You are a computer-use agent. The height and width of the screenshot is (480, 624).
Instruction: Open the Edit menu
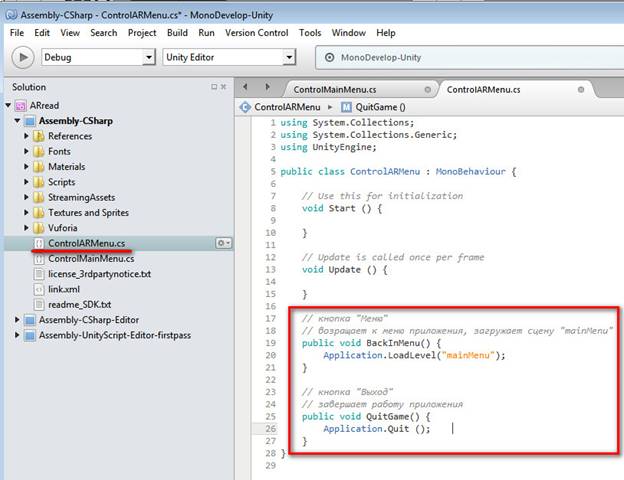coord(42,33)
